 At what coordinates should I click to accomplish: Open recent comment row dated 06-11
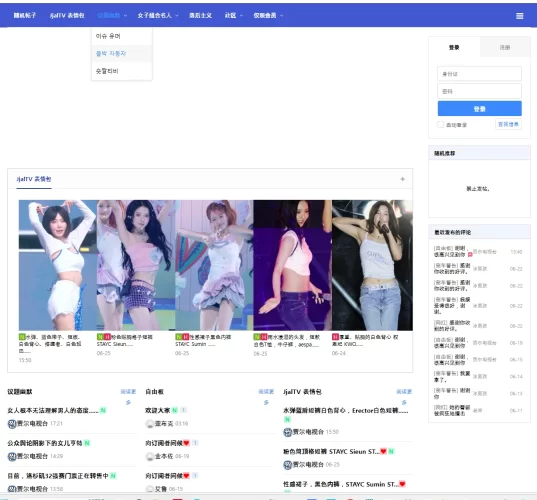[478, 410]
